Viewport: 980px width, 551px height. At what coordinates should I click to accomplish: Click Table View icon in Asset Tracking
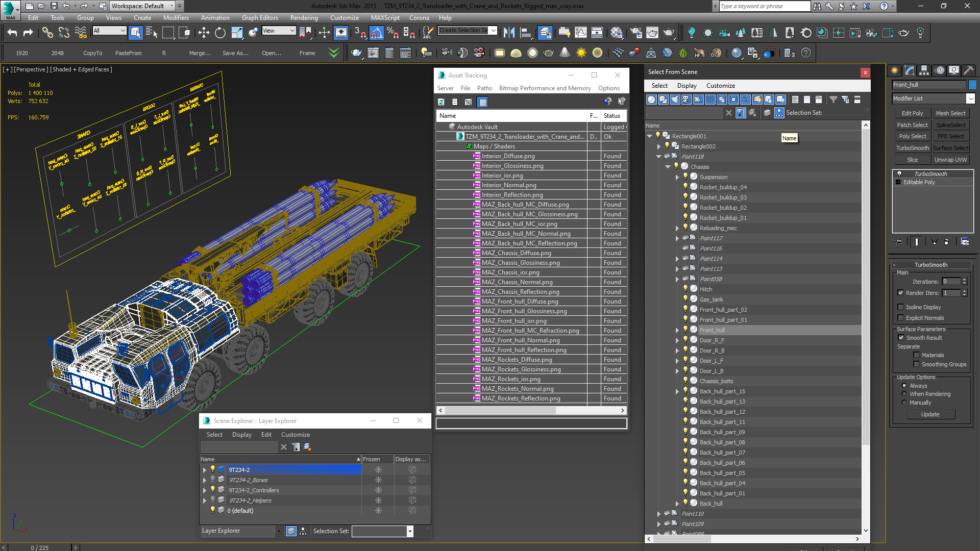483,102
